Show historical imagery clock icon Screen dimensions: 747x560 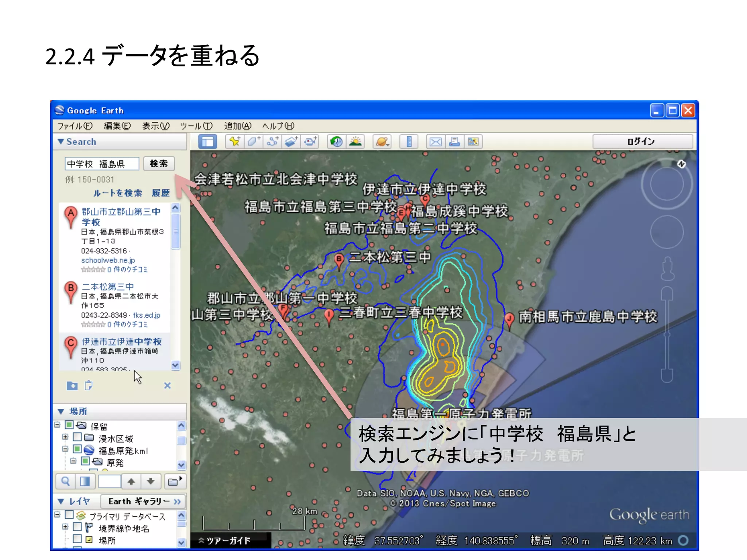336,141
